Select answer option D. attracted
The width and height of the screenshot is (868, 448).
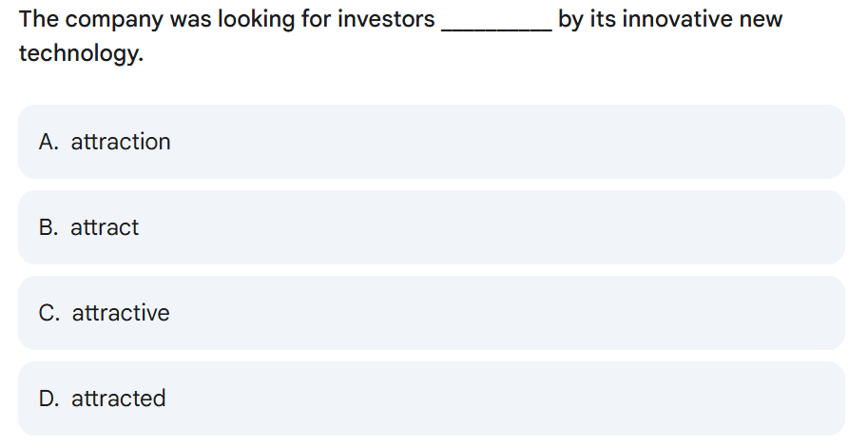(432, 399)
